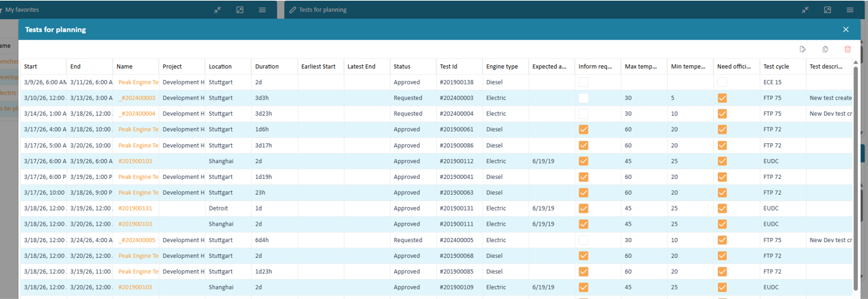The width and height of the screenshot is (868, 299).
Task: Click Test Id cell #201900085
Action: click(x=459, y=272)
